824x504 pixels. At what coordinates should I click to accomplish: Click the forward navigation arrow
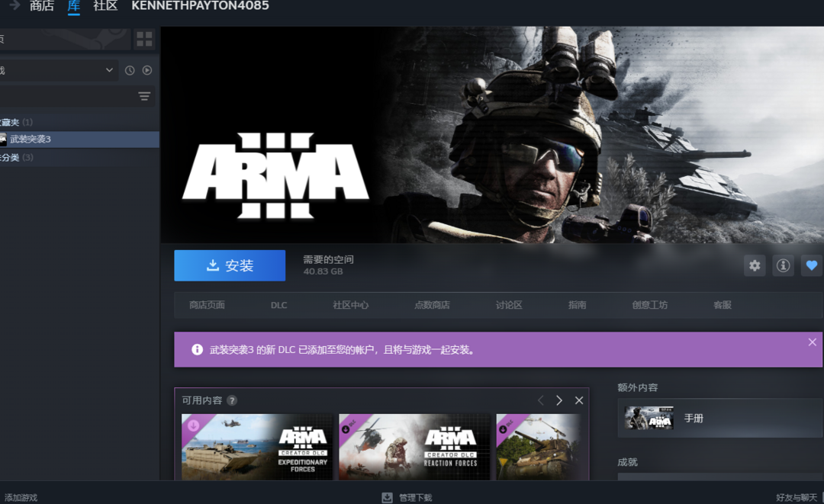click(14, 6)
